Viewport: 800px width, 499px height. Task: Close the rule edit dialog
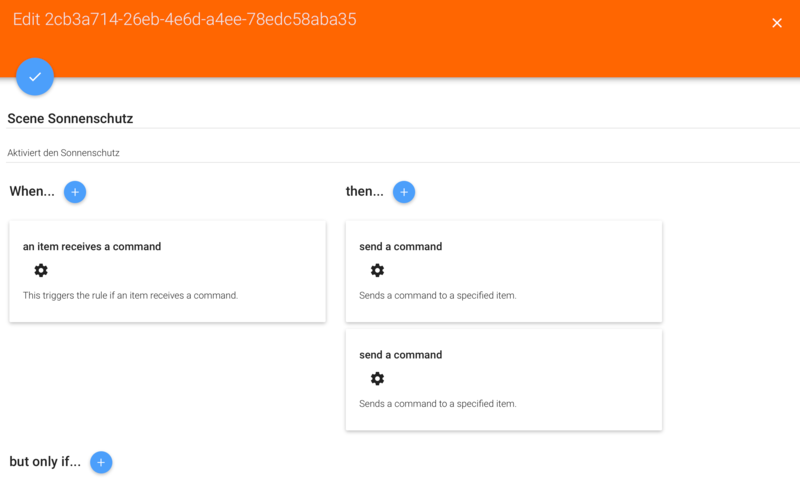[777, 23]
